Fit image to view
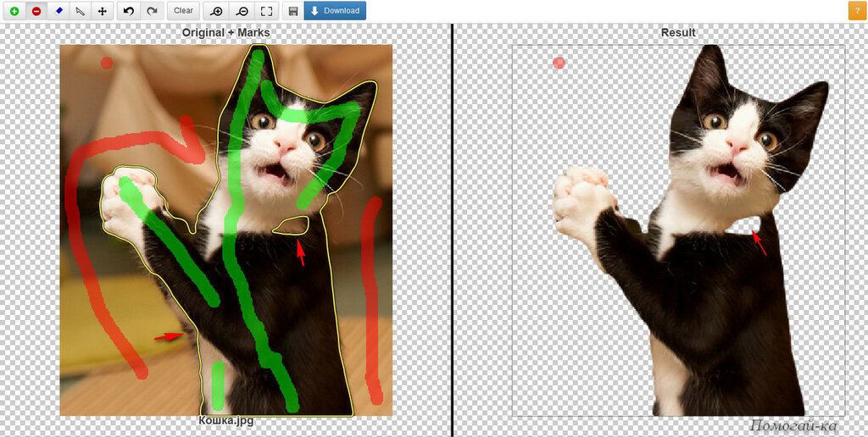Image resolution: width=868 pixels, height=437 pixels. coord(266,11)
